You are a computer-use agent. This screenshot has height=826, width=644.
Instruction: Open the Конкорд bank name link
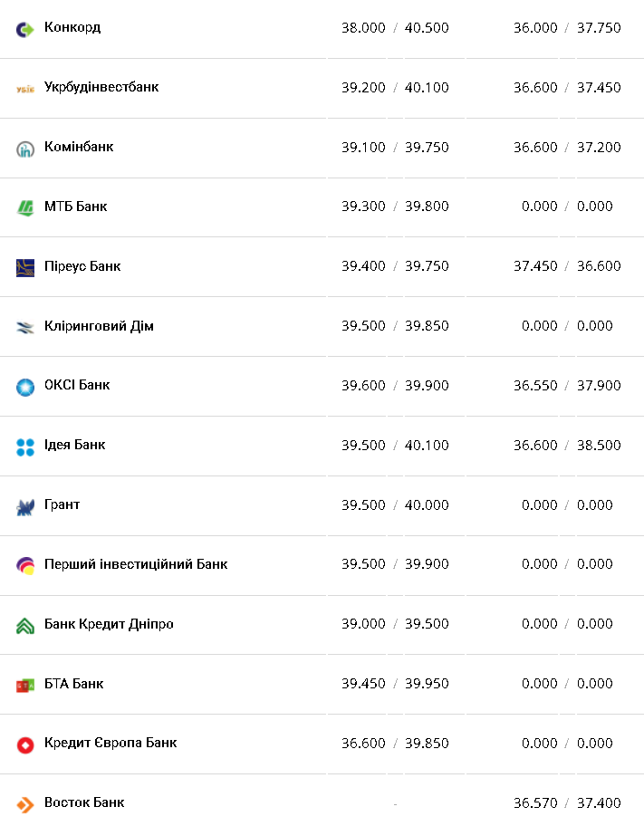pyautogui.click(x=72, y=27)
